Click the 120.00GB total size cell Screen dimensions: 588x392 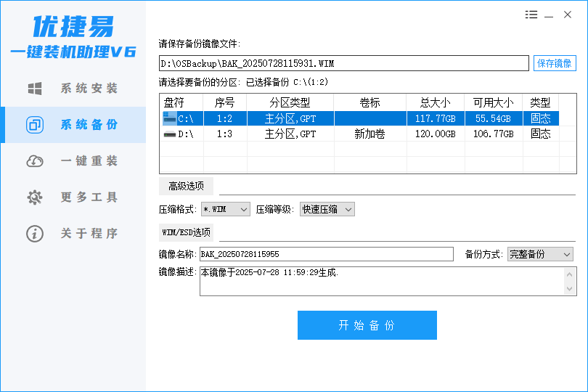[435, 134]
